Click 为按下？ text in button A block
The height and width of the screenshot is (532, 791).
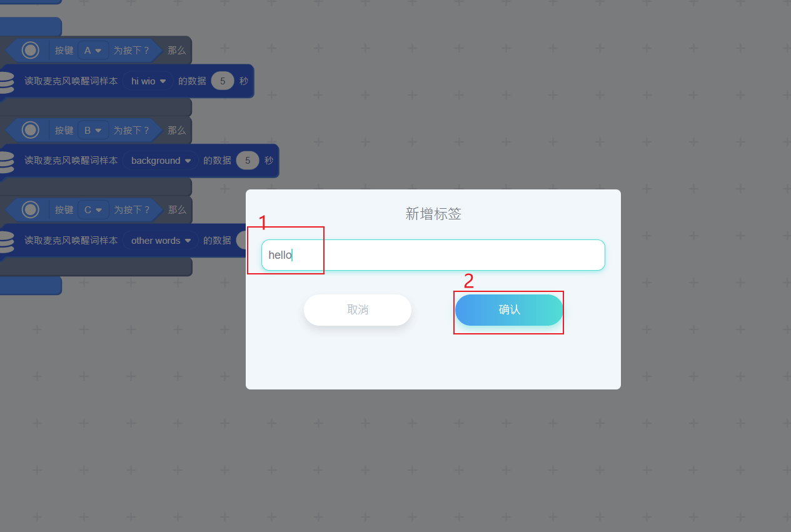(132, 50)
